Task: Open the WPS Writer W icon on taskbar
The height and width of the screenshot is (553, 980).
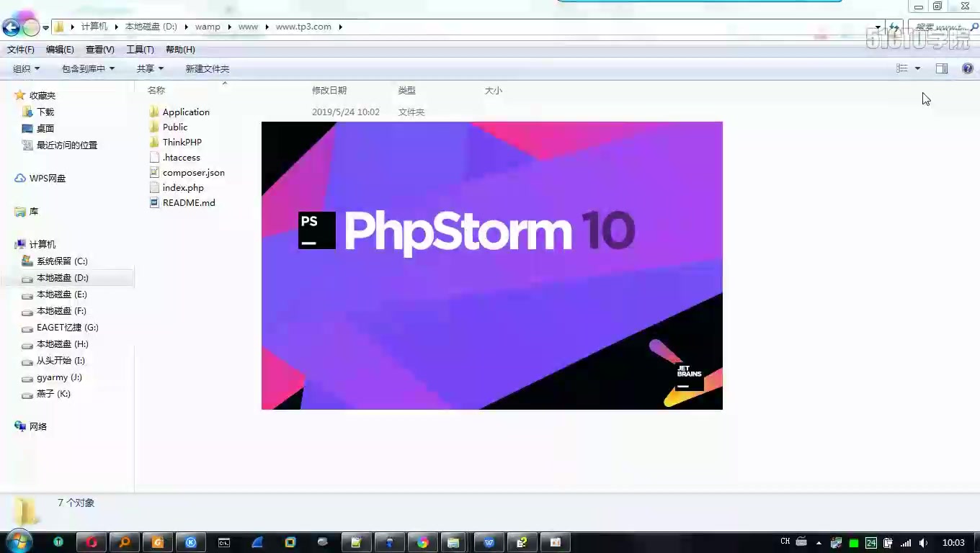Action: [x=489, y=542]
